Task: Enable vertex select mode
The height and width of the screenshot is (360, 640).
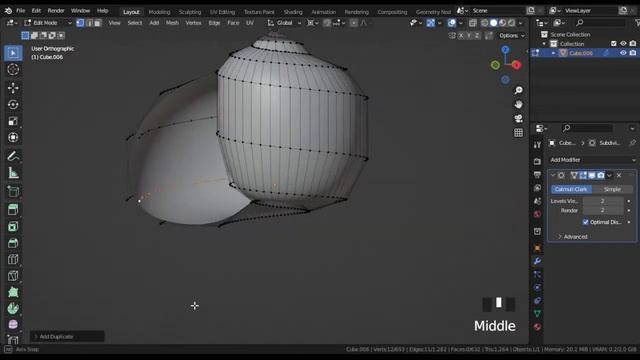Action: pos(80,23)
